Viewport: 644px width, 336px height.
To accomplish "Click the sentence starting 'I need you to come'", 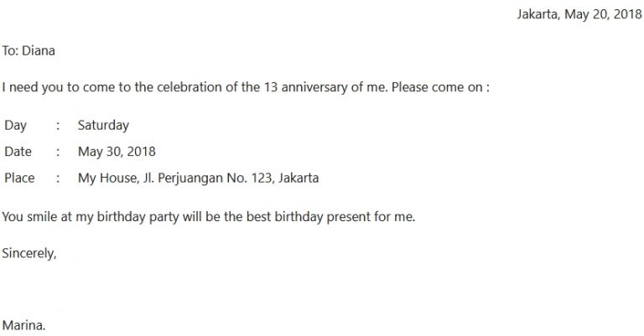I will (246, 87).
